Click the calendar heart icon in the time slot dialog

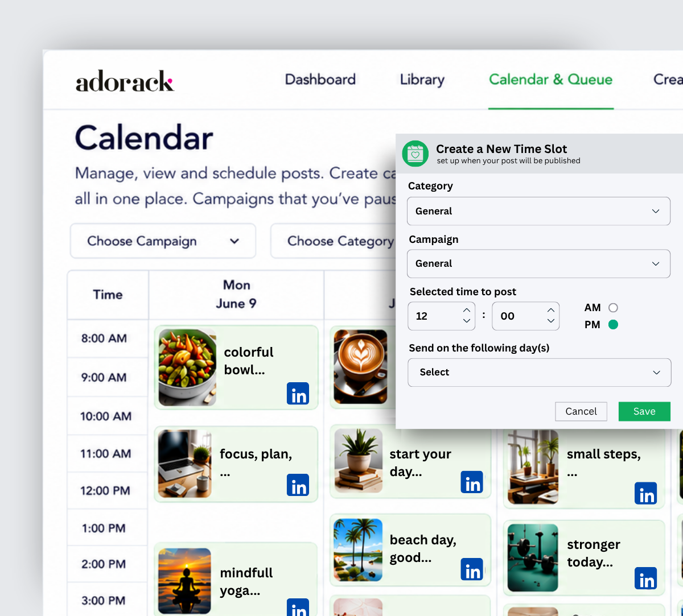coord(415,154)
